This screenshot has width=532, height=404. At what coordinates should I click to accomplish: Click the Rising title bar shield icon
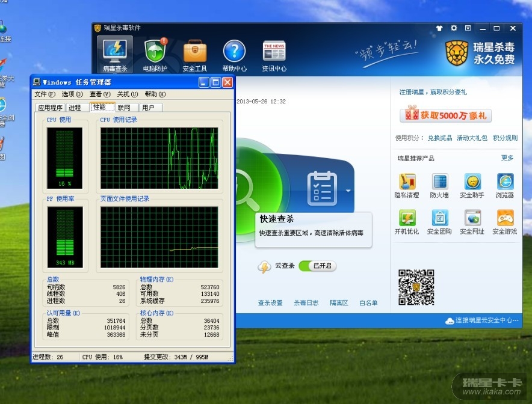tap(97, 28)
